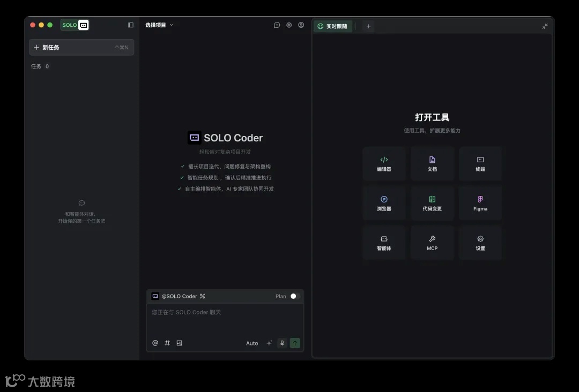Insert a mention with the @ icon
This screenshot has height=392, width=579.
tap(155, 343)
